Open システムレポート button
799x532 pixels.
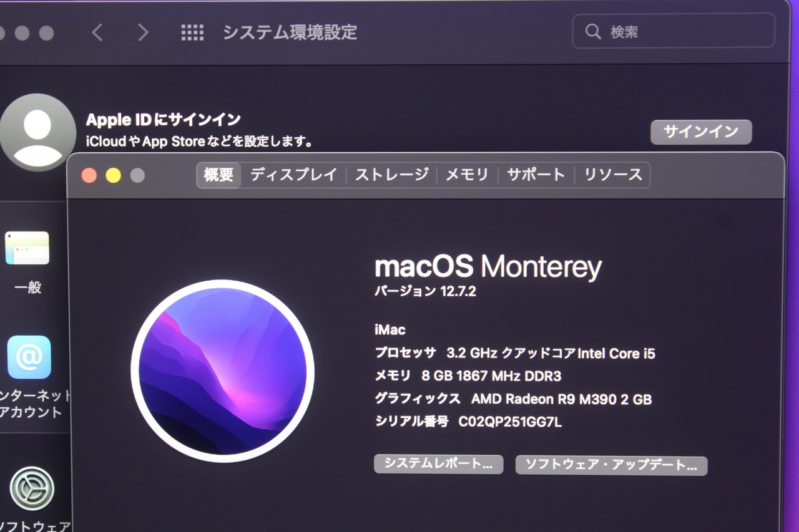(x=438, y=464)
